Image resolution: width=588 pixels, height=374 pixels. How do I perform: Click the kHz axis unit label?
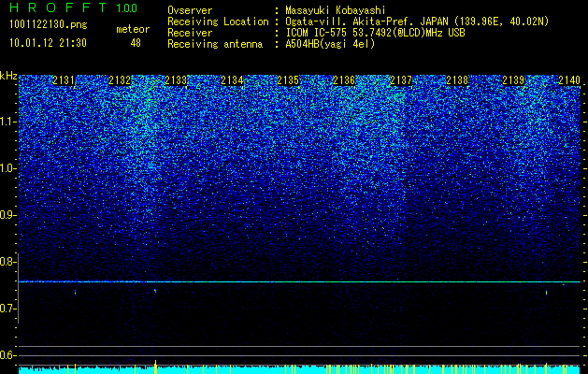[8, 76]
